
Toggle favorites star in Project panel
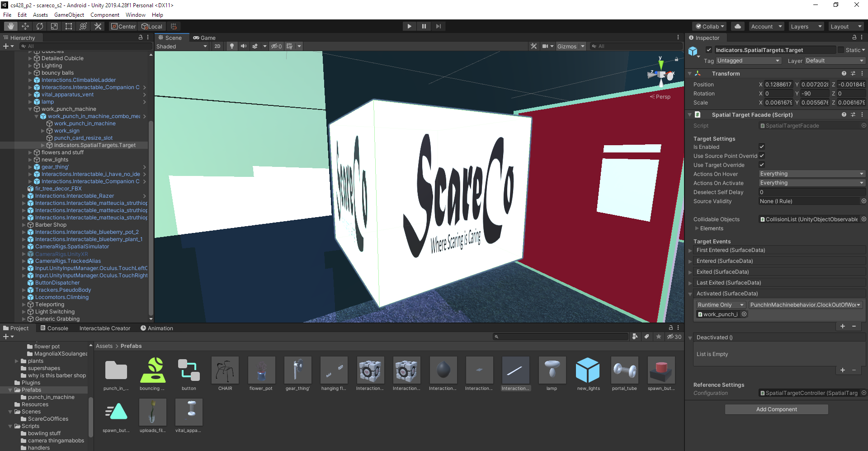tap(659, 337)
